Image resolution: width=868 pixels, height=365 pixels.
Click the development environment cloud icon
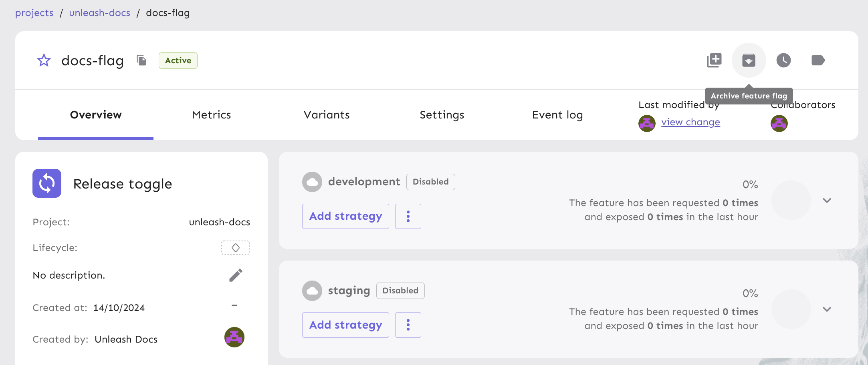click(312, 182)
